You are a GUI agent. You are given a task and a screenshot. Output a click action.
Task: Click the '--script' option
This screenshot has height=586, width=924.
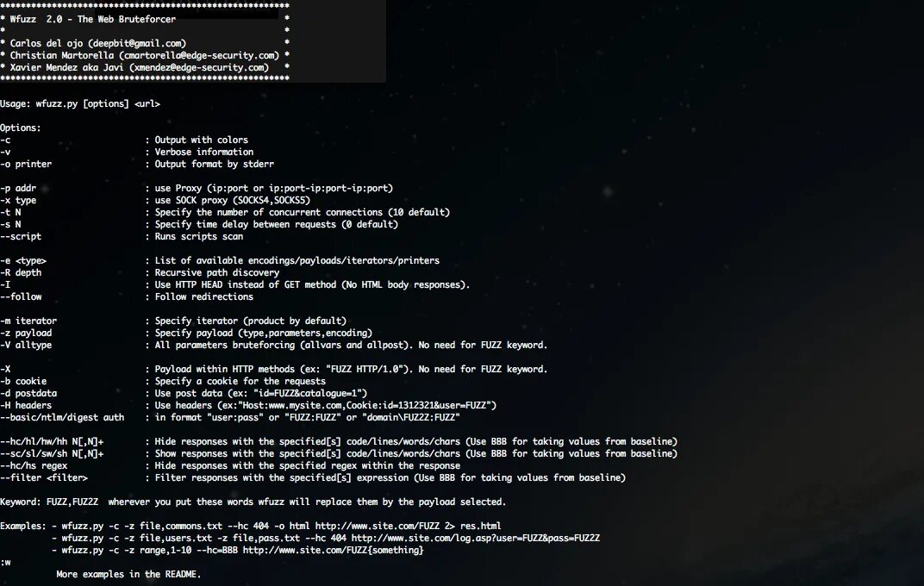point(21,236)
